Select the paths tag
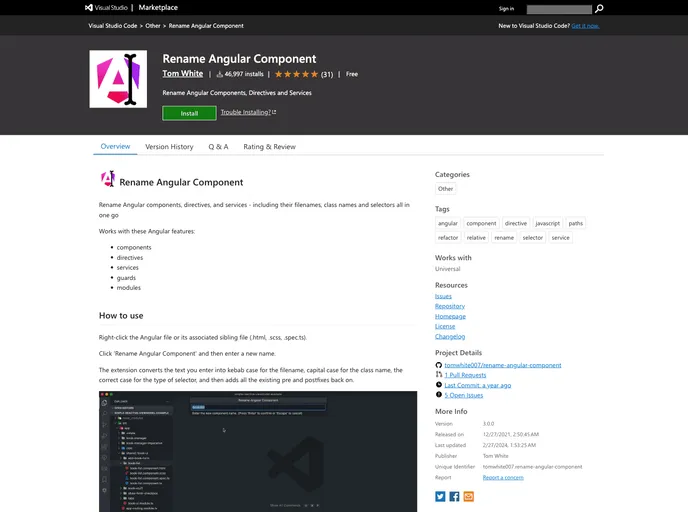Screen dimensions: 688x512 (576, 223)
